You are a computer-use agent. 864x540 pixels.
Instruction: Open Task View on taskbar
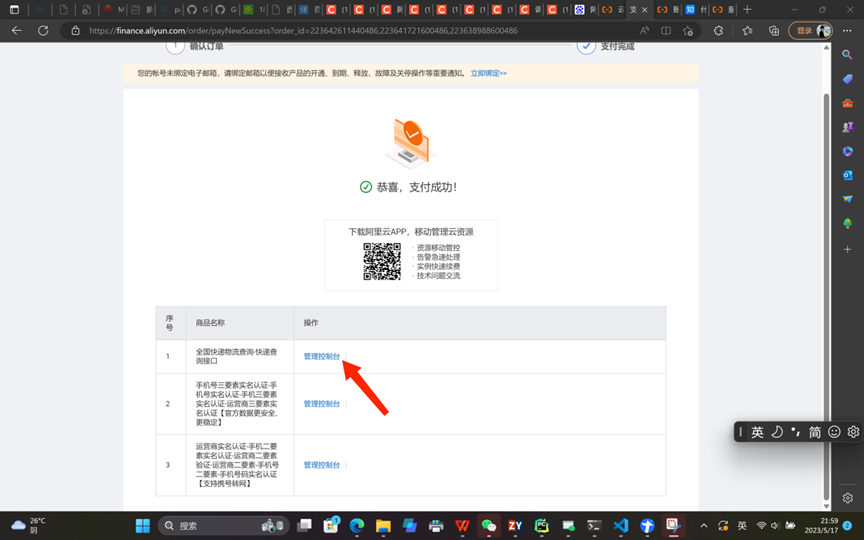[304, 526]
